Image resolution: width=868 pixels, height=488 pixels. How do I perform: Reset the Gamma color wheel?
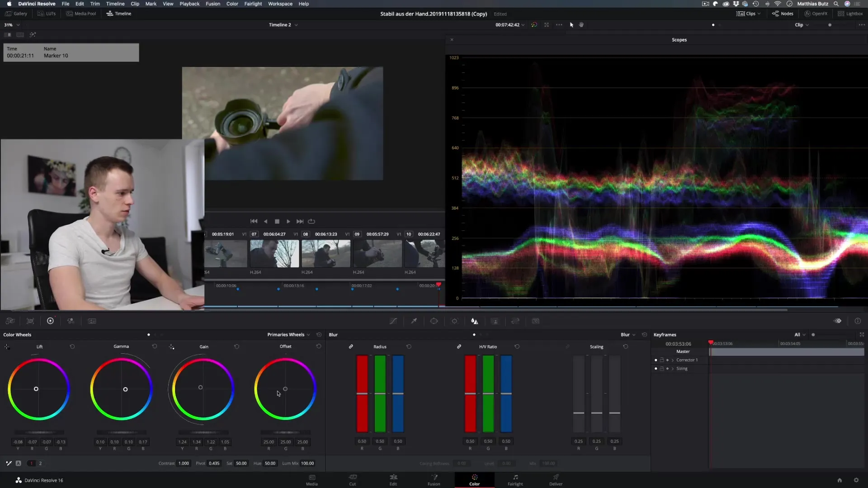tap(155, 347)
